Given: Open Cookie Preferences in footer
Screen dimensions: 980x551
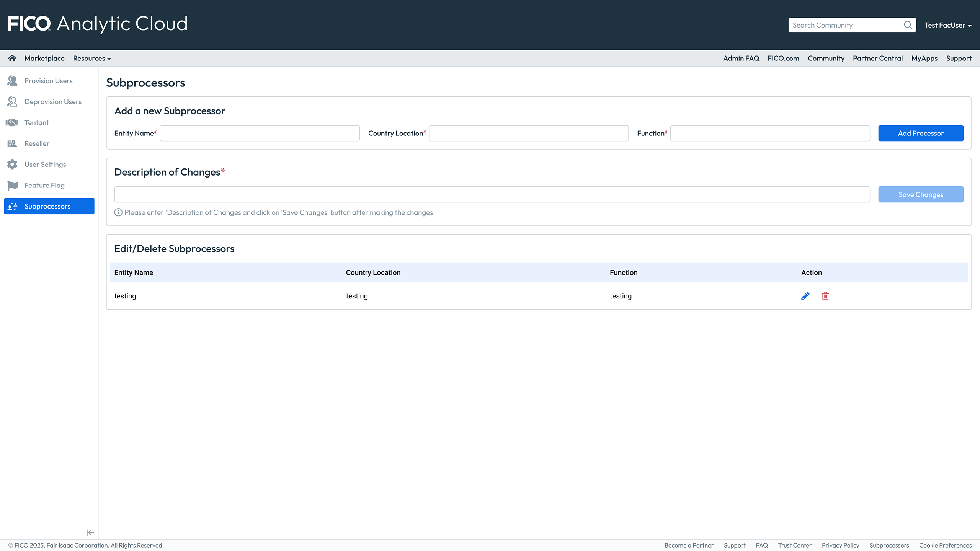Looking at the screenshot, I should (x=945, y=545).
